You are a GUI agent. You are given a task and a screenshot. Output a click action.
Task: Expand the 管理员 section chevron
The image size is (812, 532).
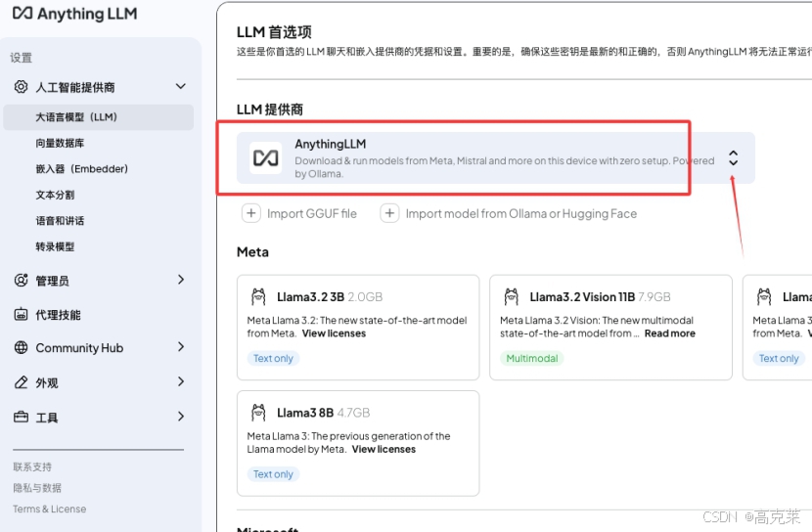click(x=180, y=280)
